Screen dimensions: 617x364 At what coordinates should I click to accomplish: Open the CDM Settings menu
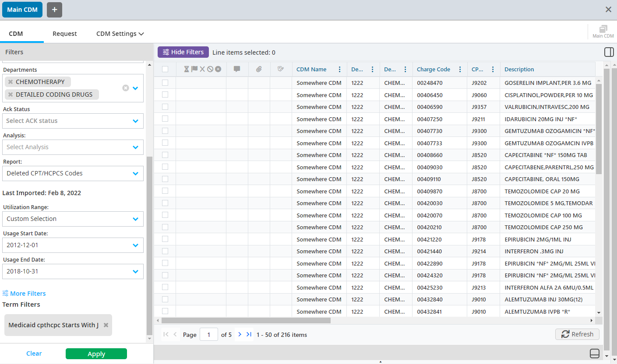pos(120,34)
